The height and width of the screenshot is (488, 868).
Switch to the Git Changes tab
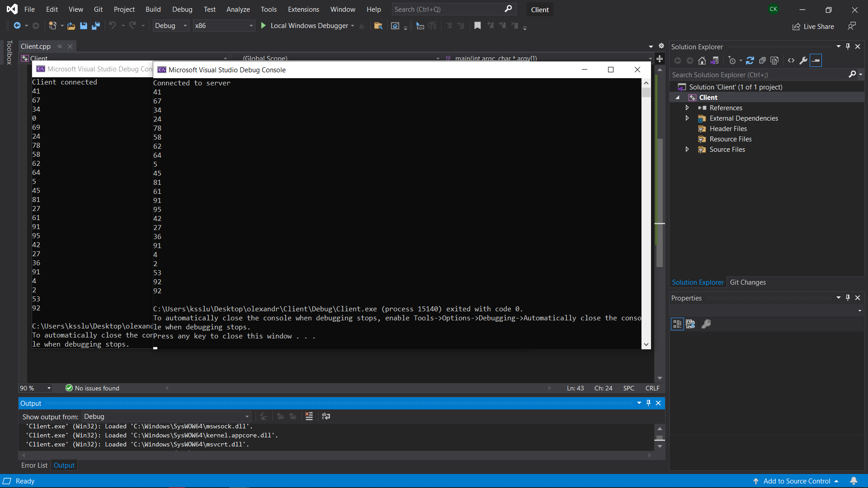point(748,282)
